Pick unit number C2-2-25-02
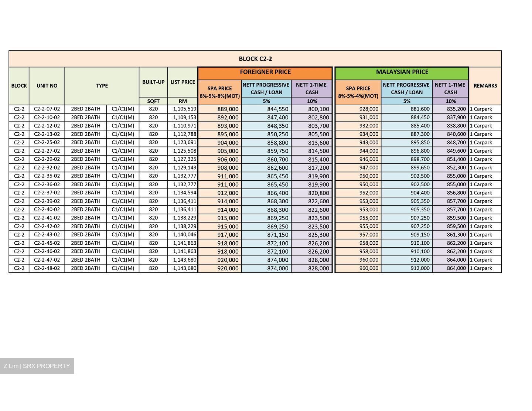Image resolution: width=532 pixels, height=411 pixels. (47, 143)
